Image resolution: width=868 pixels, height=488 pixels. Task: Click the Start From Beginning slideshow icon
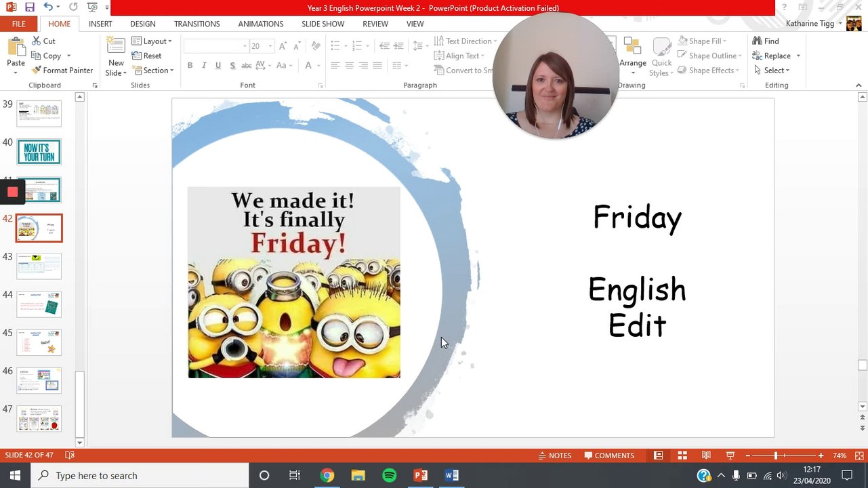92,7
